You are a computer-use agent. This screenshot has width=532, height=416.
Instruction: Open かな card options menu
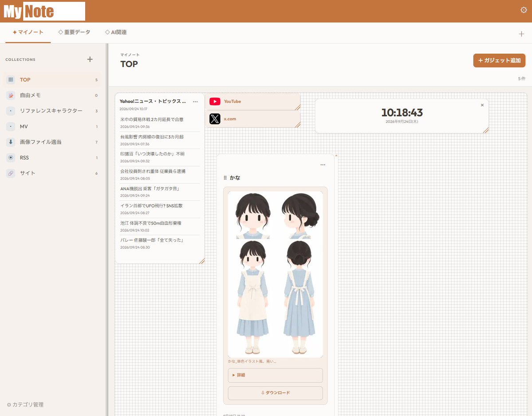323,165
